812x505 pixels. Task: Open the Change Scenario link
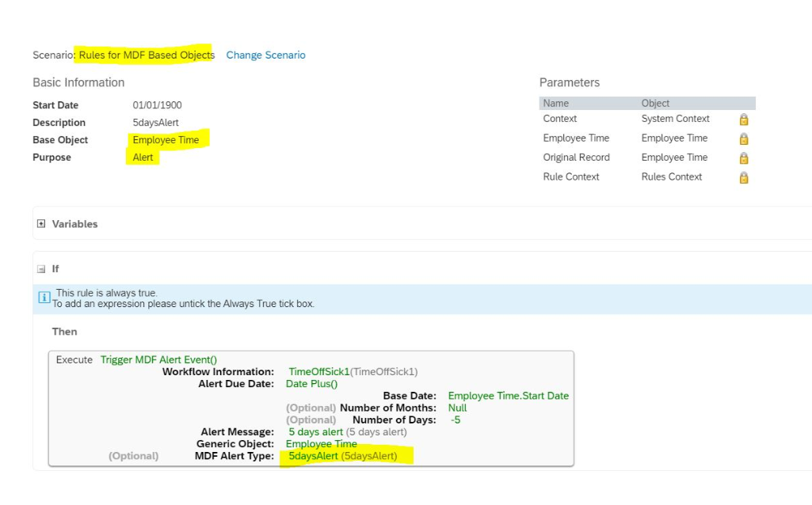(x=265, y=55)
